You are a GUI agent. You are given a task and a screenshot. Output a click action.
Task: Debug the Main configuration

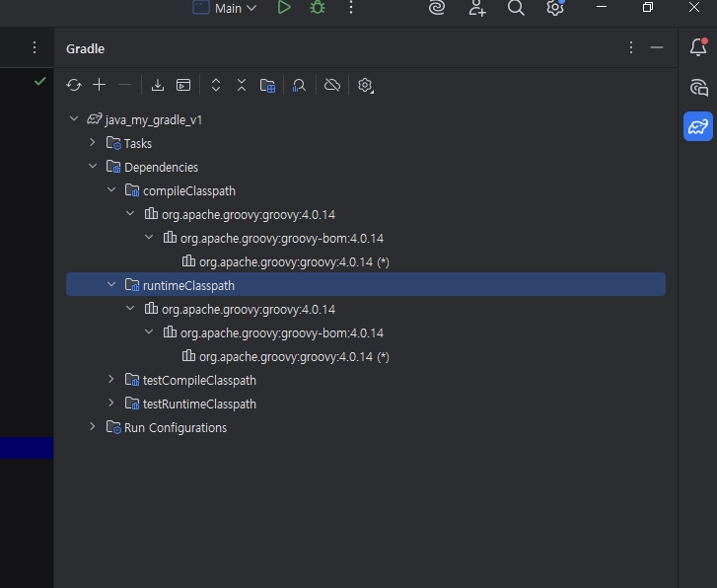click(318, 8)
